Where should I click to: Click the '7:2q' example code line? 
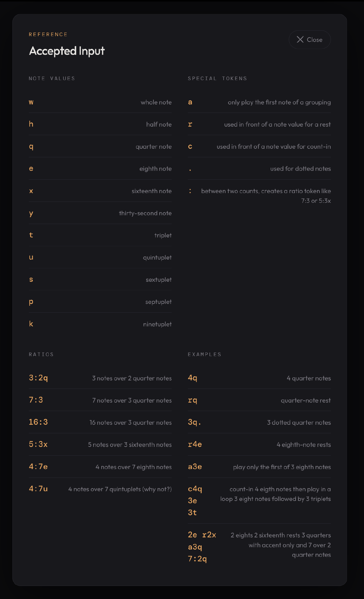click(197, 559)
